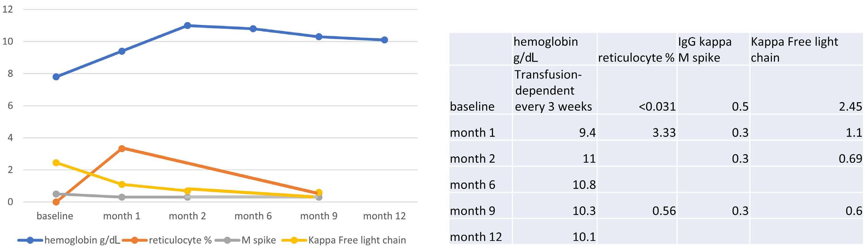Click the M spike legend marker
Viewport: 868px width, 250px height.
click(228, 240)
